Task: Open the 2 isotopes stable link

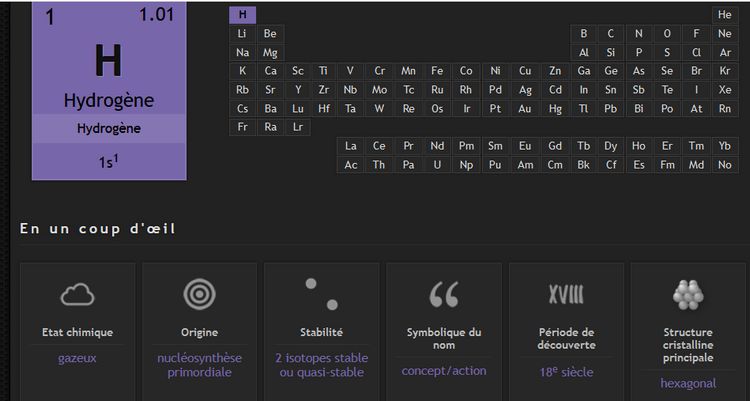Action: (321, 365)
